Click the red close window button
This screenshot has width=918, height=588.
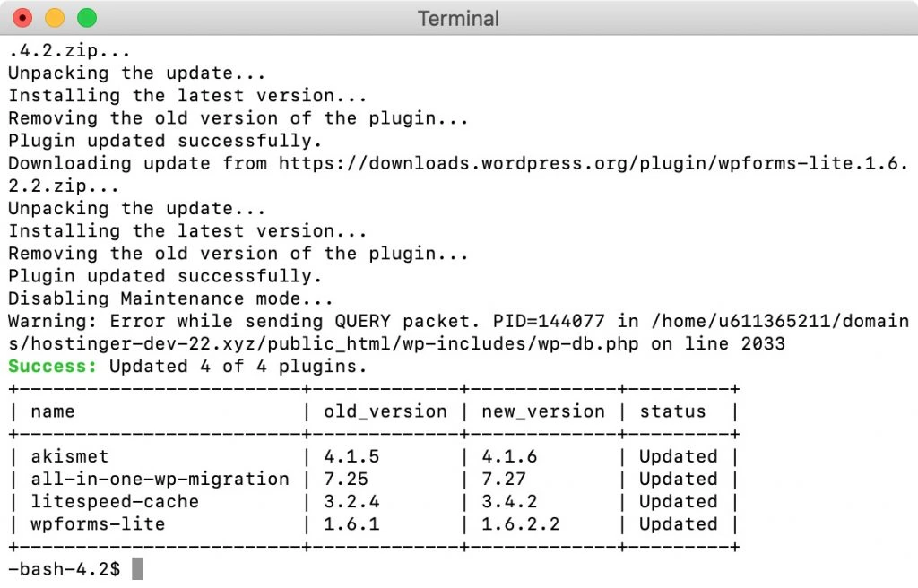(22, 18)
